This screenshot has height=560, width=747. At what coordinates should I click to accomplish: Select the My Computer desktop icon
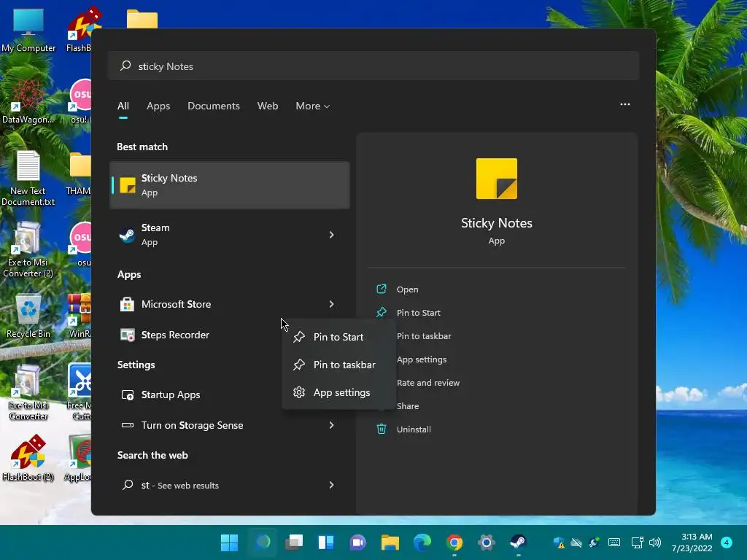pos(28,30)
